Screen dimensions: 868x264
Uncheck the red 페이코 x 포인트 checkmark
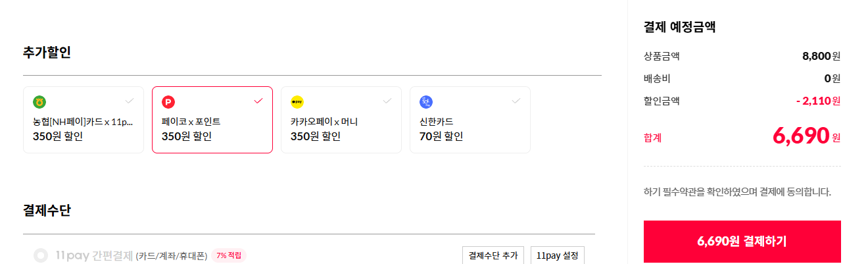point(258,101)
